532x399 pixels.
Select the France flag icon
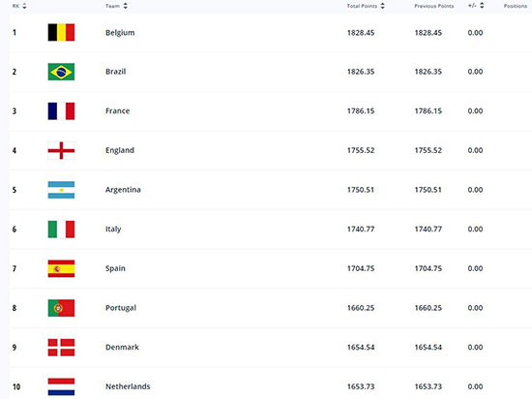tap(61, 111)
